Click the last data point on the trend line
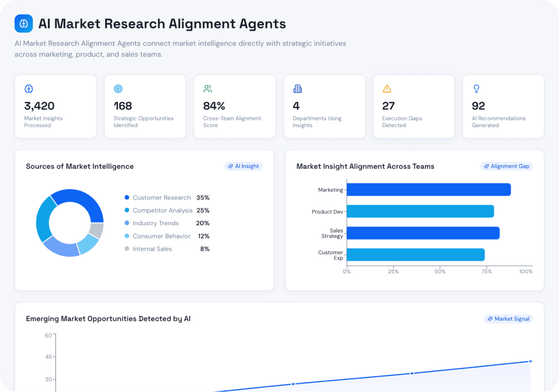This screenshot has height=392, width=559. coord(530,361)
